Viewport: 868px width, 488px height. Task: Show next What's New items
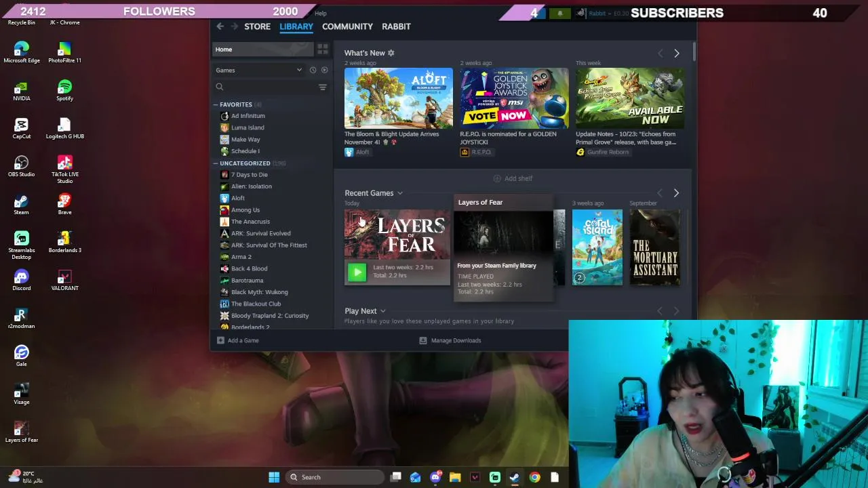(x=676, y=53)
